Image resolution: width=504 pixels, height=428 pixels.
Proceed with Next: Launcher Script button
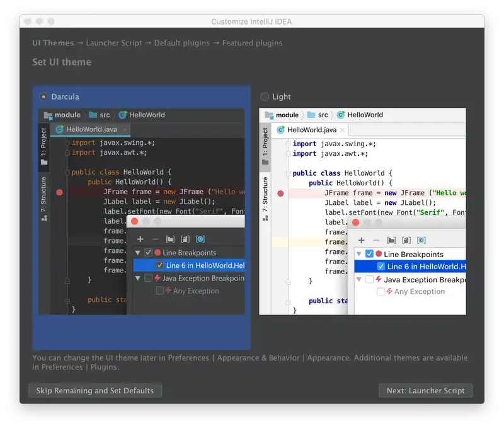point(425,391)
